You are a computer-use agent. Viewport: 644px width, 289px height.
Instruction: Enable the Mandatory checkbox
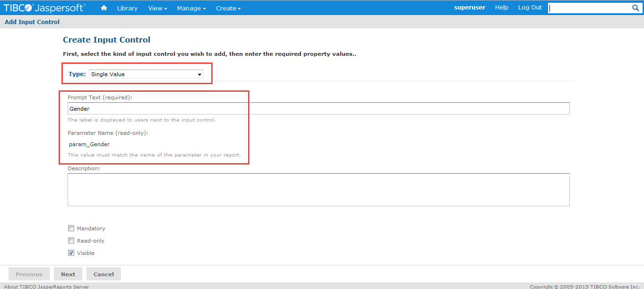pyautogui.click(x=71, y=228)
